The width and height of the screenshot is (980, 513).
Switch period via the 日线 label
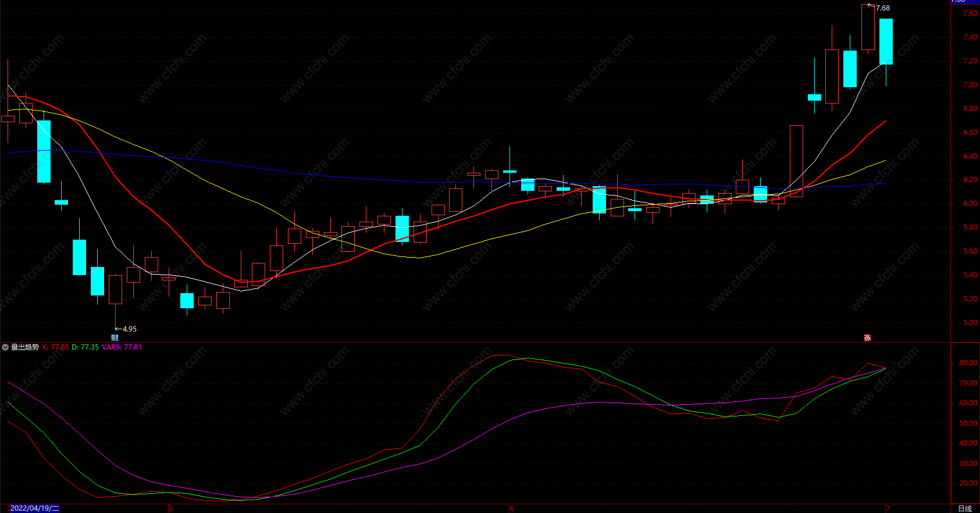pos(965,508)
